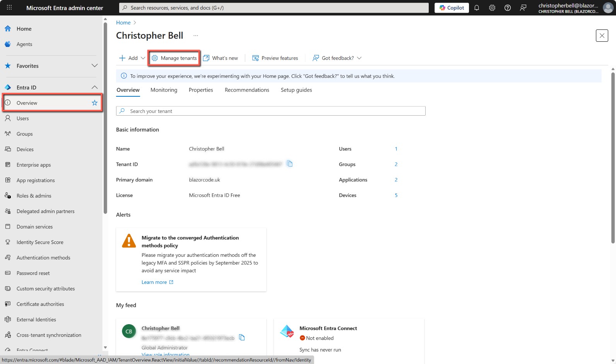Switch to the Monitoring tab
Screen dimensions: 616x364
164,90
